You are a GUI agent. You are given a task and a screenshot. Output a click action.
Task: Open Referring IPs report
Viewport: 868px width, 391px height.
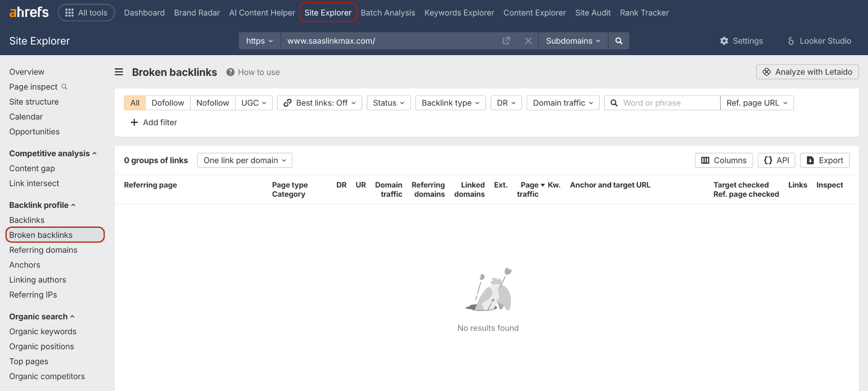[x=33, y=295]
